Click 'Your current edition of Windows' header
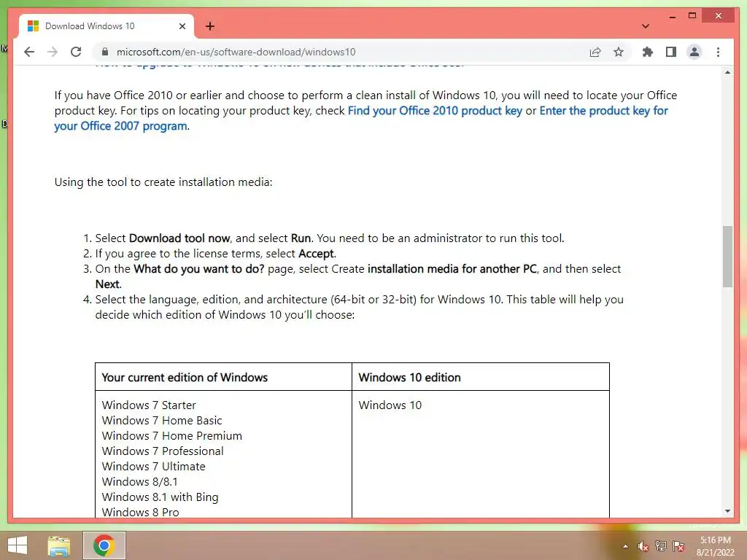 [x=185, y=377]
